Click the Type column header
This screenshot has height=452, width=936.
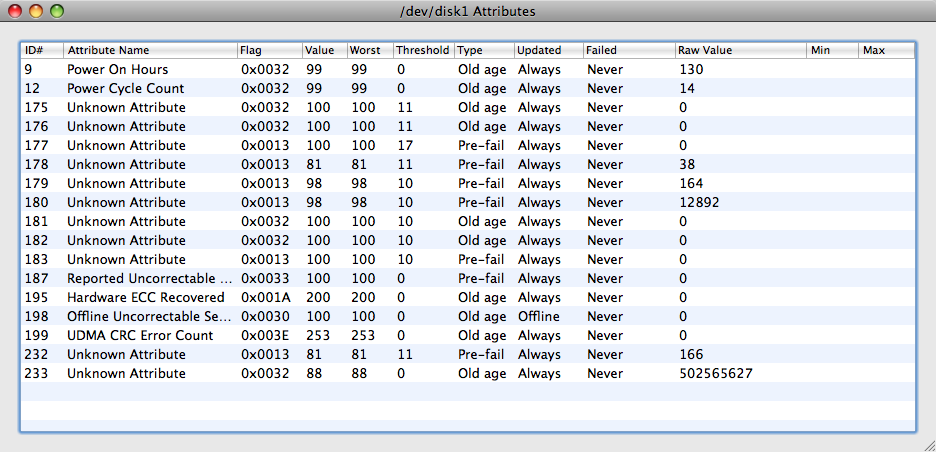484,51
